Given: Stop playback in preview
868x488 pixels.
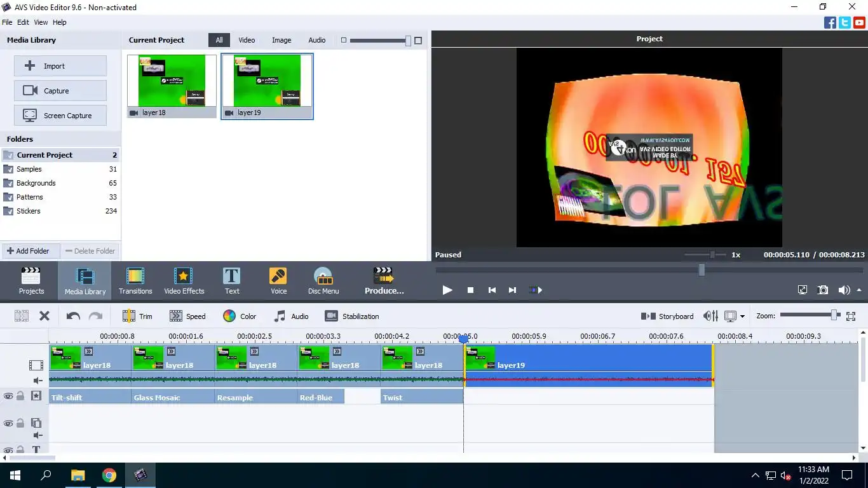Looking at the screenshot, I should click(x=470, y=290).
